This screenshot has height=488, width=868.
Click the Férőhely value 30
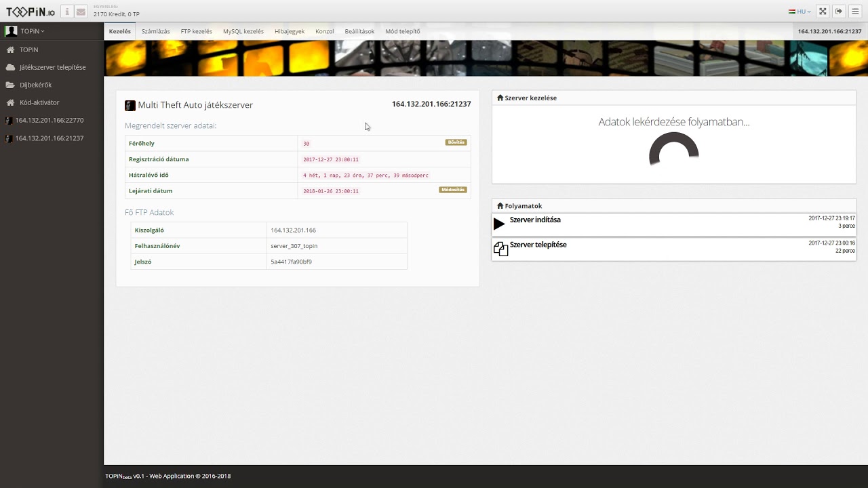click(307, 144)
